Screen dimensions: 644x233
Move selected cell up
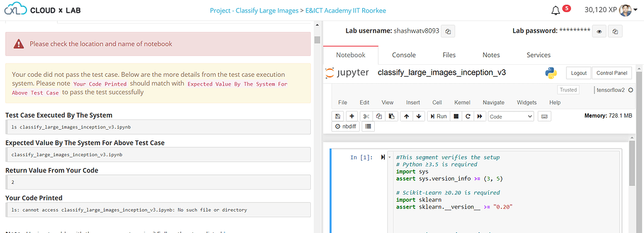point(407,116)
